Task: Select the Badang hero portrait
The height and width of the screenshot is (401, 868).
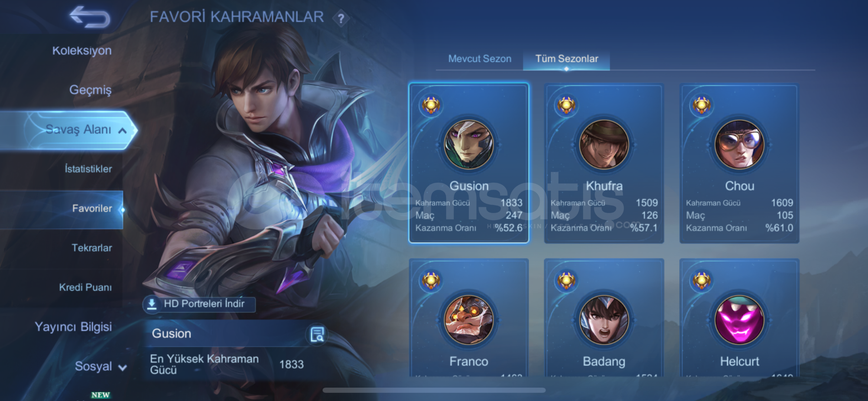Action: [x=604, y=320]
